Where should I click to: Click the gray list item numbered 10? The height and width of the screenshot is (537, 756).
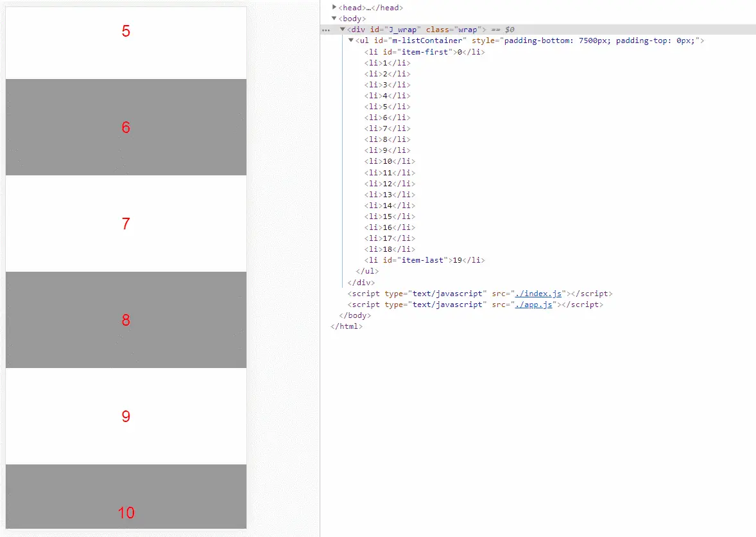pyautogui.click(x=126, y=497)
